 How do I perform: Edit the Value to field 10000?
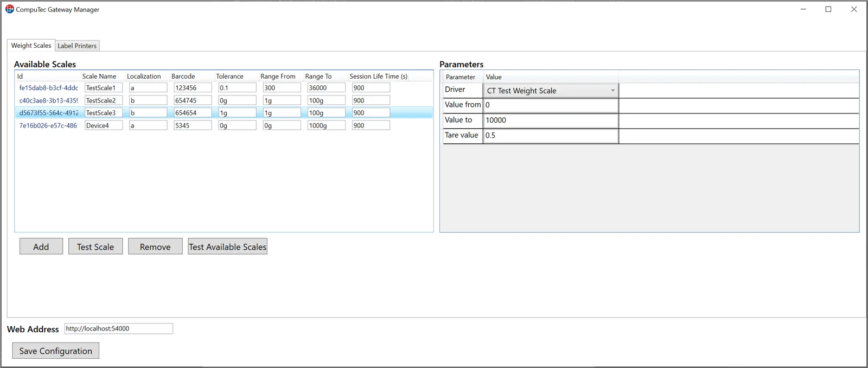(x=551, y=120)
